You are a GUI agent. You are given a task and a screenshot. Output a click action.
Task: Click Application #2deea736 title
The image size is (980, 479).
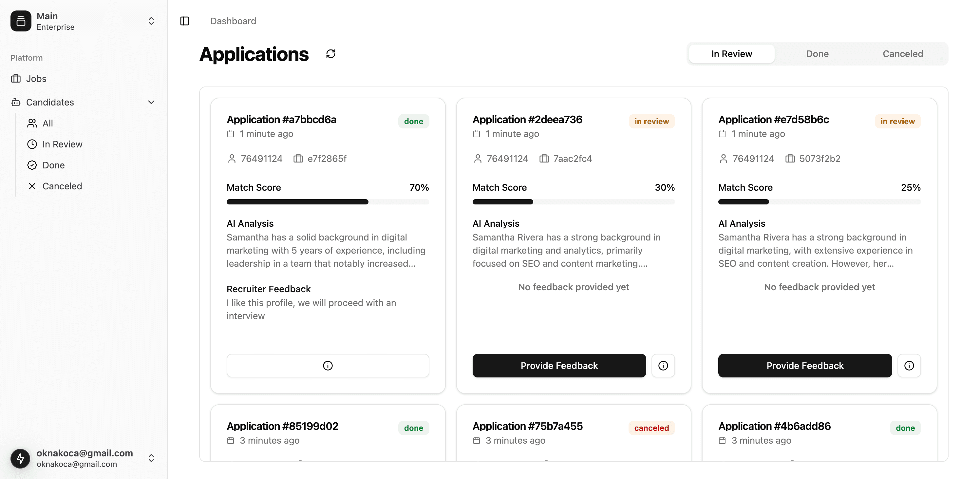527,120
